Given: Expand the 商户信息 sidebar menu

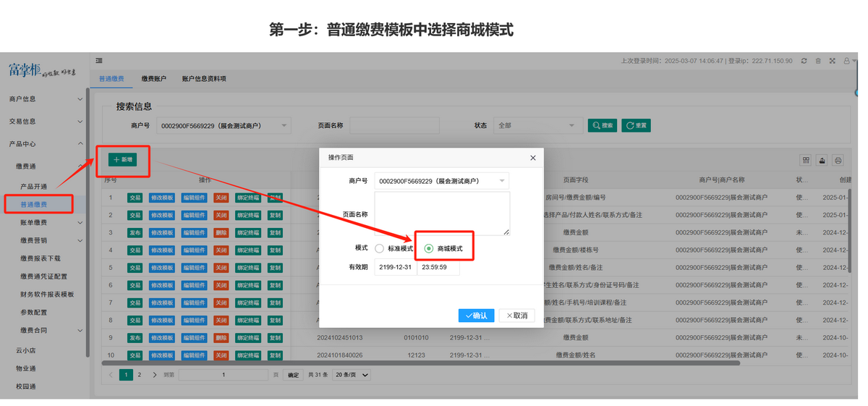Looking at the screenshot, I should click(x=45, y=99).
